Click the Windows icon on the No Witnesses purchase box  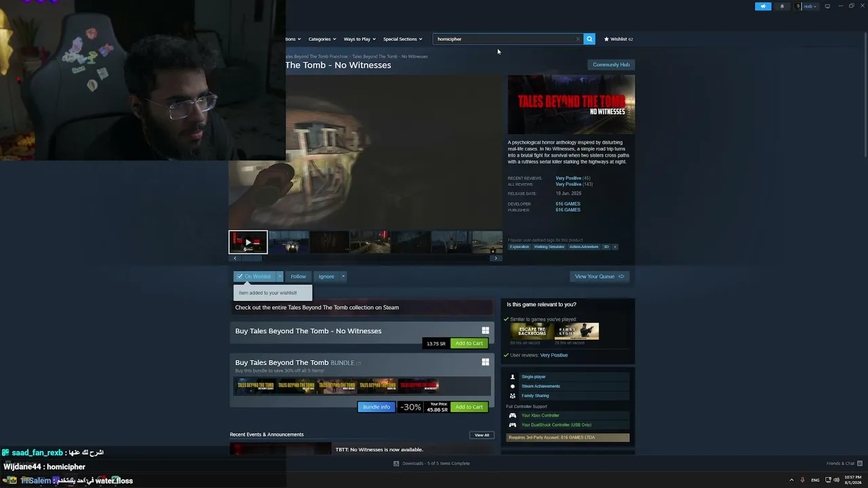486,331
